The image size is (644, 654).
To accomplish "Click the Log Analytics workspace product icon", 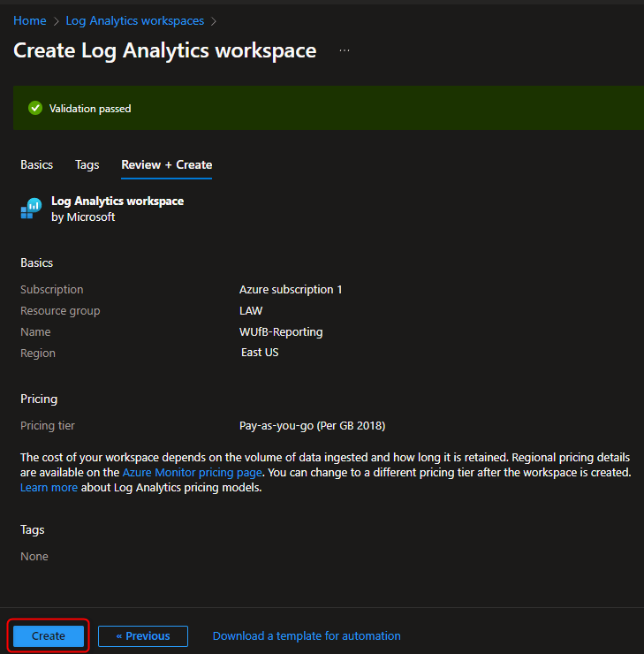I will click(x=31, y=208).
